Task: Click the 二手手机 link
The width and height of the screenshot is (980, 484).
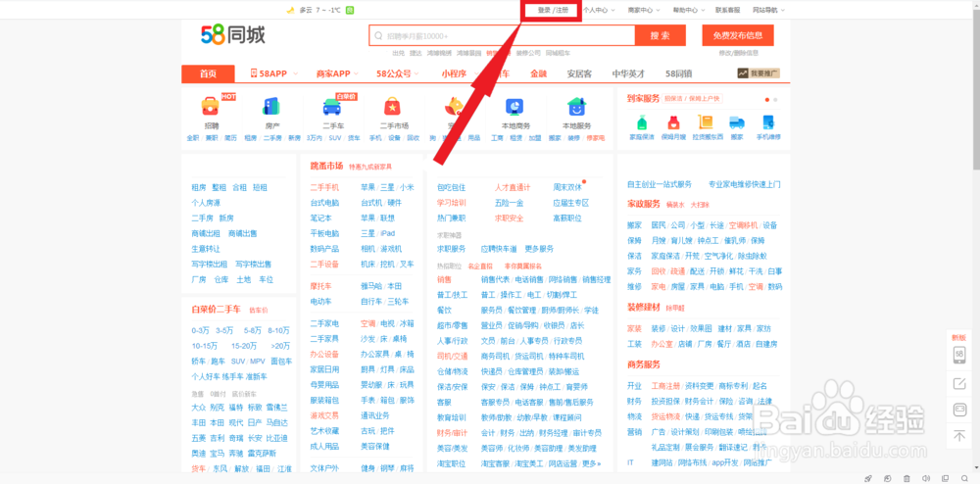Action: pos(324,187)
